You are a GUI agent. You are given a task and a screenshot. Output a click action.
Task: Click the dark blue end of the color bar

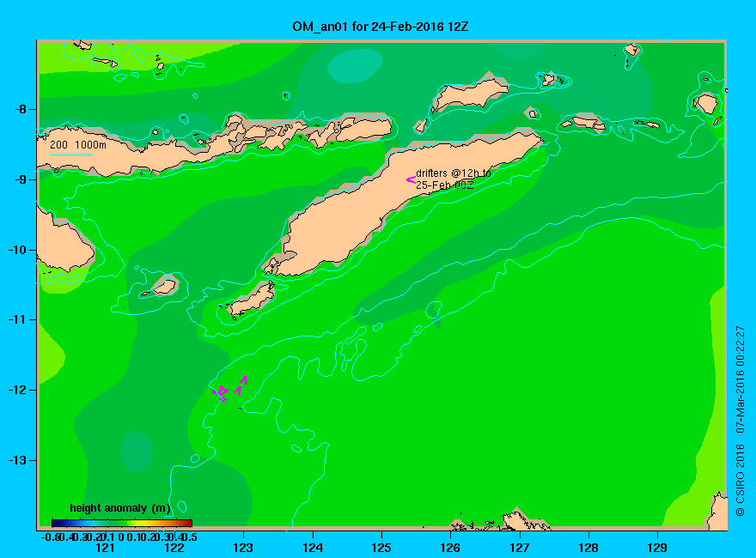(55, 524)
